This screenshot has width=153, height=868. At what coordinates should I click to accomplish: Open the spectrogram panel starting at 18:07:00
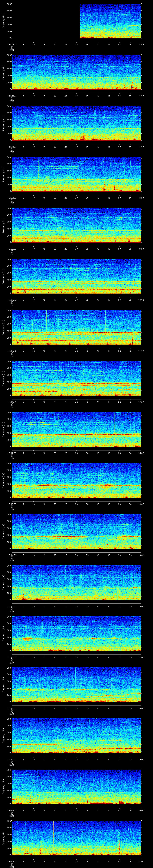pos(77,174)
